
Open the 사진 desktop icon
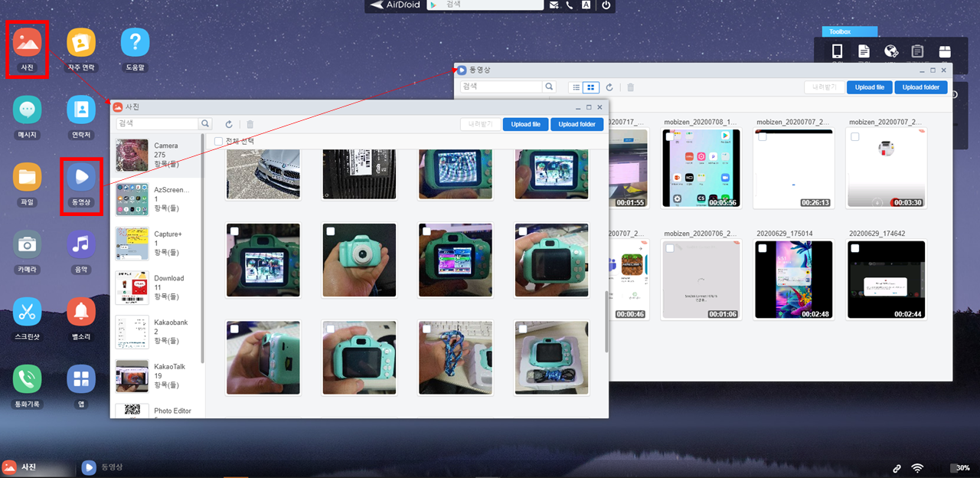coord(28,43)
